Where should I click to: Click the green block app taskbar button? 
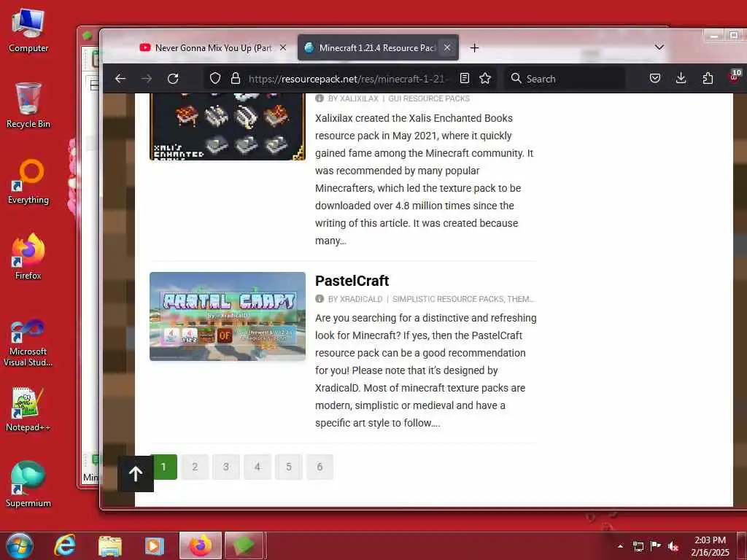pyautogui.click(x=244, y=545)
